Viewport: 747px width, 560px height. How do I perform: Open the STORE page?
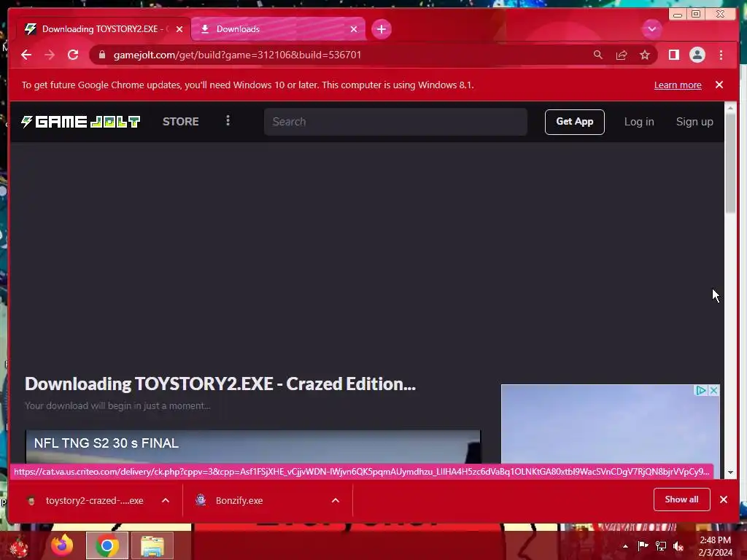pos(181,122)
